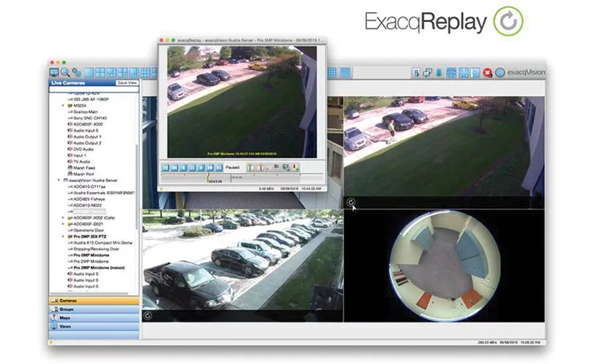Viewport: 596px width, 364px height.
Task: Click the red X icon in top toolbar
Action: pos(487,72)
